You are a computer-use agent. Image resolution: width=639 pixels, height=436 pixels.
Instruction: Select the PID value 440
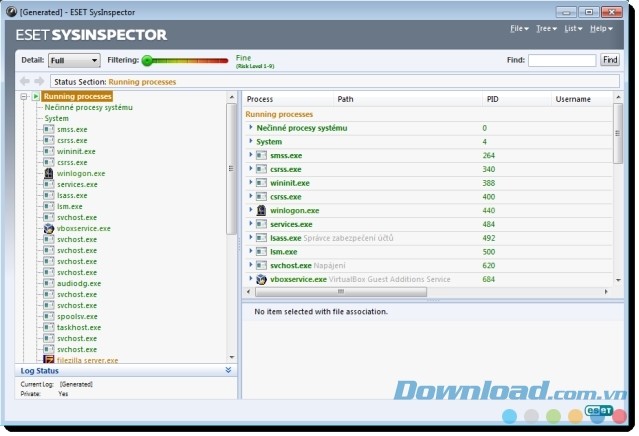coord(489,210)
